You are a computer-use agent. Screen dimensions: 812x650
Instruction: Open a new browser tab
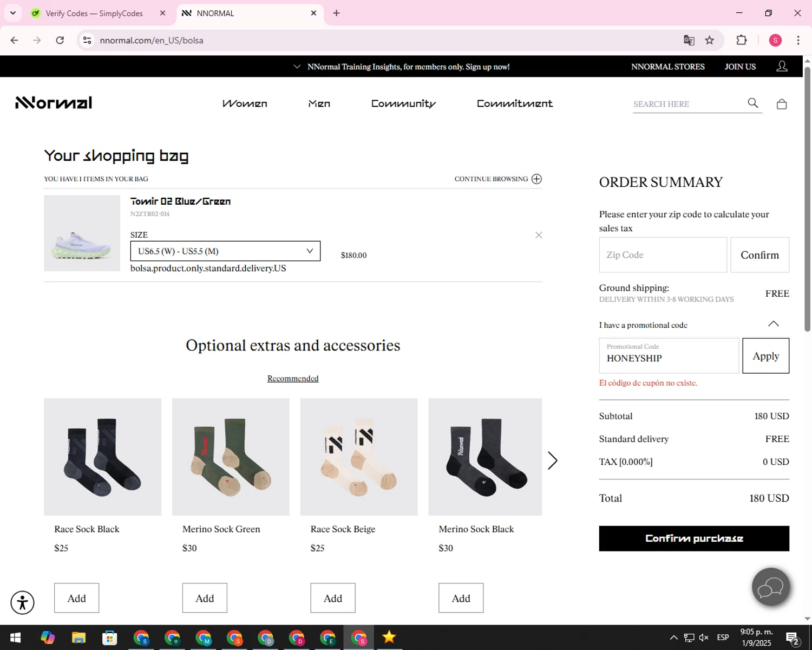pyautogui.click(x=336, y=13)
